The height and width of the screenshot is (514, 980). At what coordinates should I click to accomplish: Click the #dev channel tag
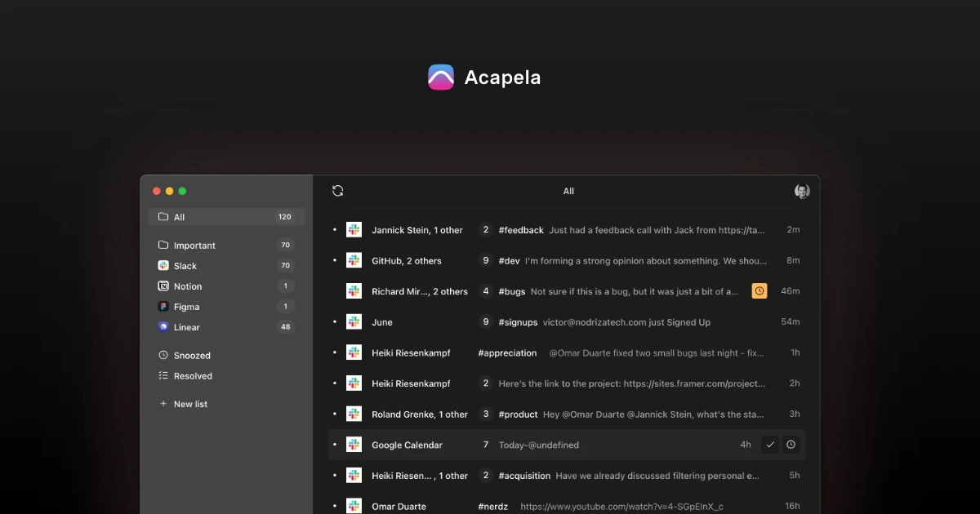[x=509, y=261]
